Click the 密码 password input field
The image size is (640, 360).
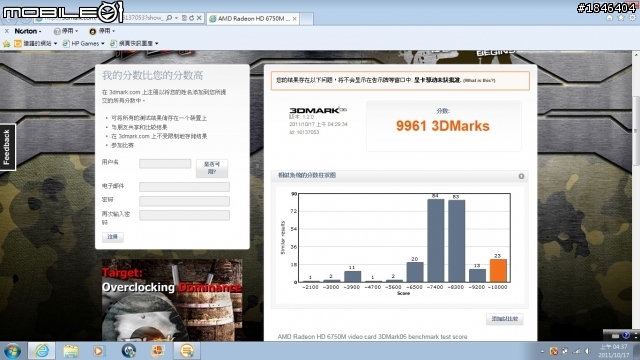184,201
